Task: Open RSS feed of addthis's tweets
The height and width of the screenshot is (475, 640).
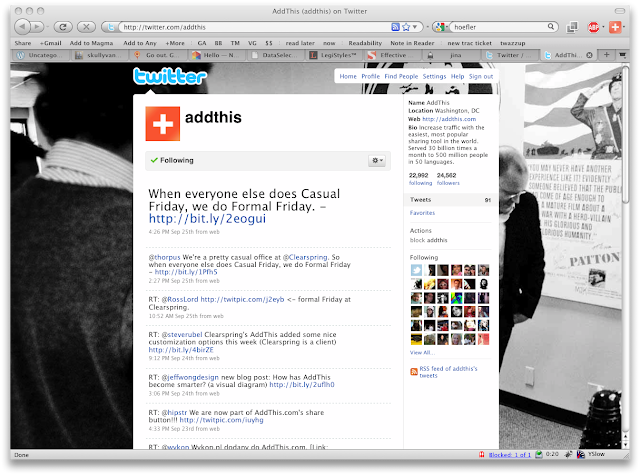Action: click(448, 372)
